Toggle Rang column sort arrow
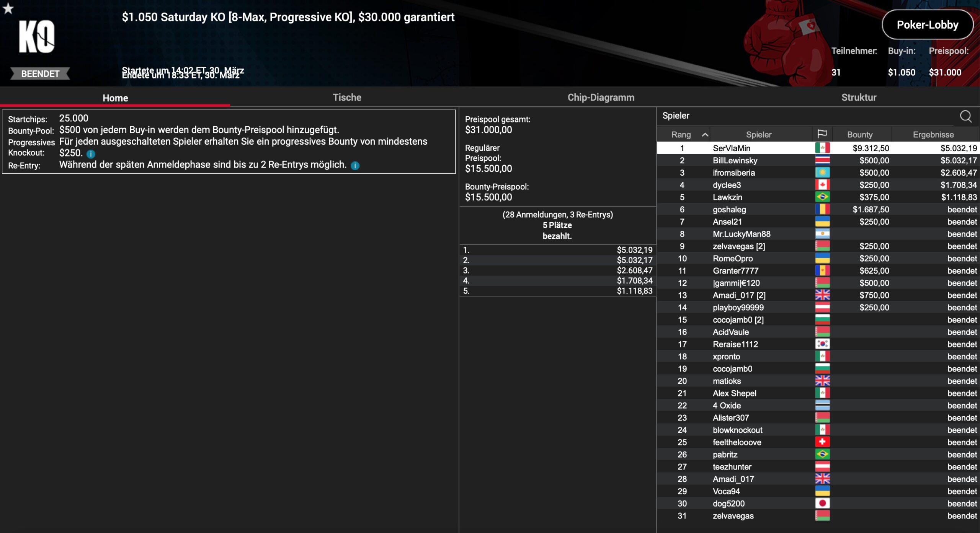This screenshot has height=533, width=980. (x=705, y=135)
